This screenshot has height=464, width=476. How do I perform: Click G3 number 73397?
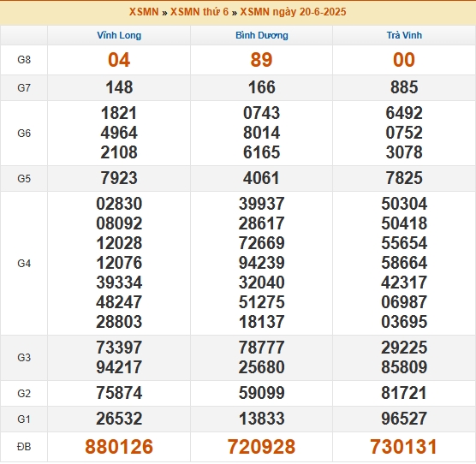[119, 348]
